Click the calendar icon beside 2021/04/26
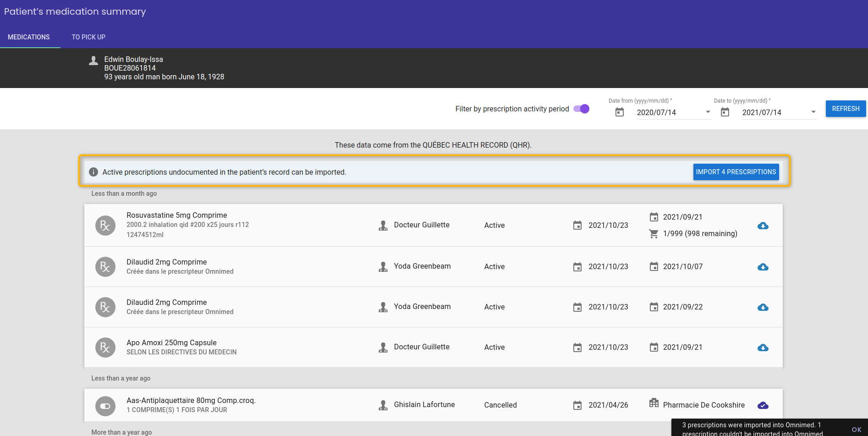Viewport: 868px width, 436px height. (x=577, y=405)
